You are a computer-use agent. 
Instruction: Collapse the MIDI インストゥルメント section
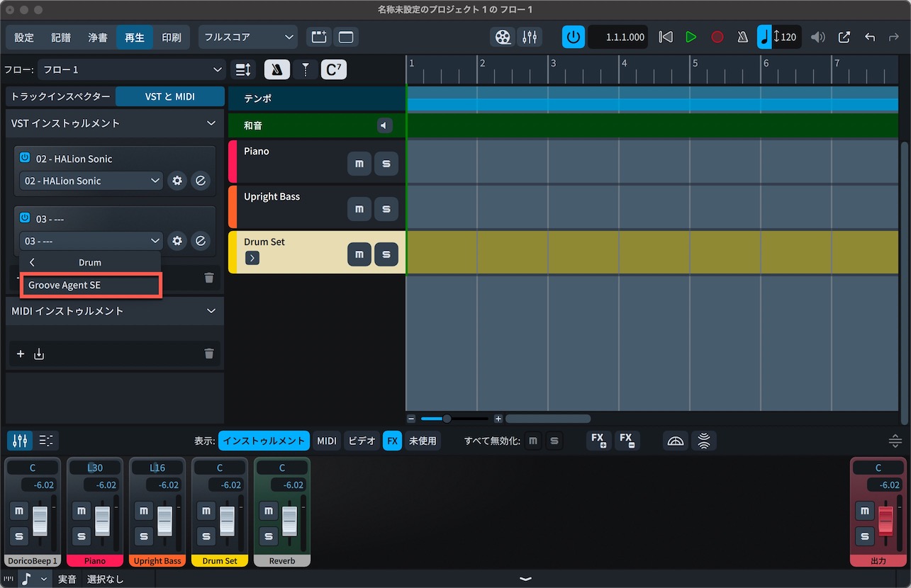click(x=211, y=311)
